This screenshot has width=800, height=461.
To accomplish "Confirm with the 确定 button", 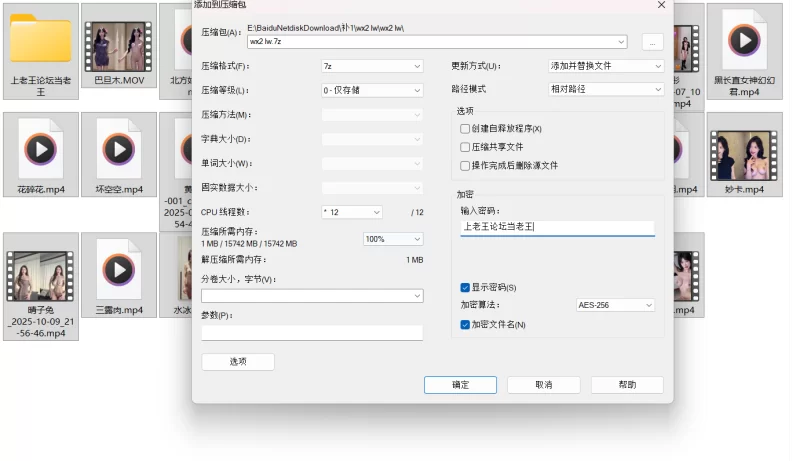I will click(460, 385).
